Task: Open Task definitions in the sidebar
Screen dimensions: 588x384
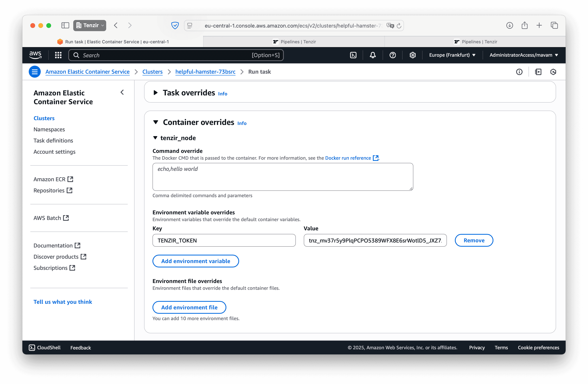Action: tap(53, 141)
